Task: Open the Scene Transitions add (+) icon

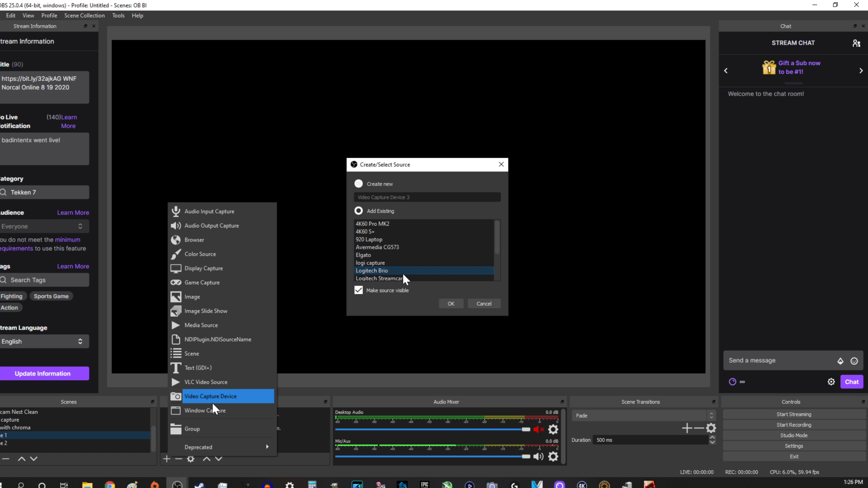Action: coord(687,428)
